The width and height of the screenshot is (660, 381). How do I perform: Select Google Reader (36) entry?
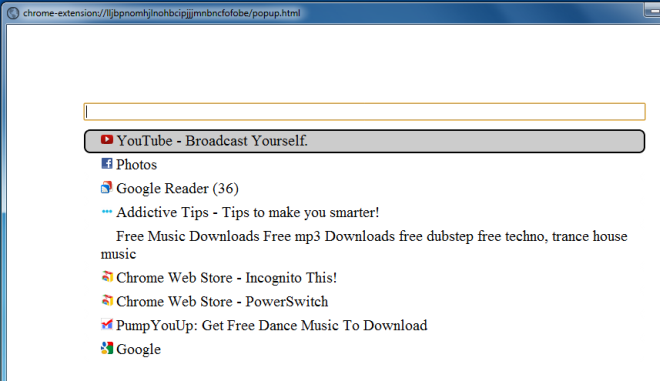tap(177, 189)
